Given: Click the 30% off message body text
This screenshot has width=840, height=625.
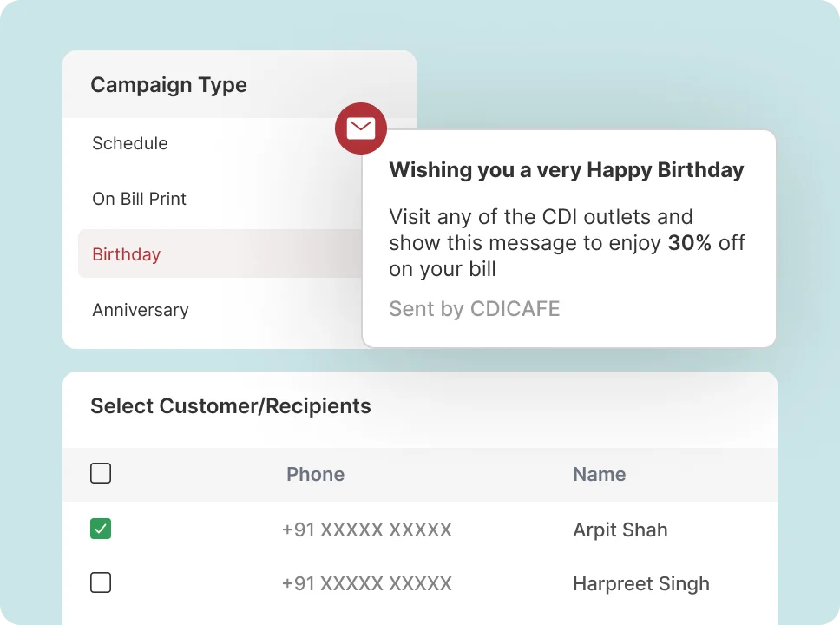Looking at the screenshot, I should tap(567, 242).
